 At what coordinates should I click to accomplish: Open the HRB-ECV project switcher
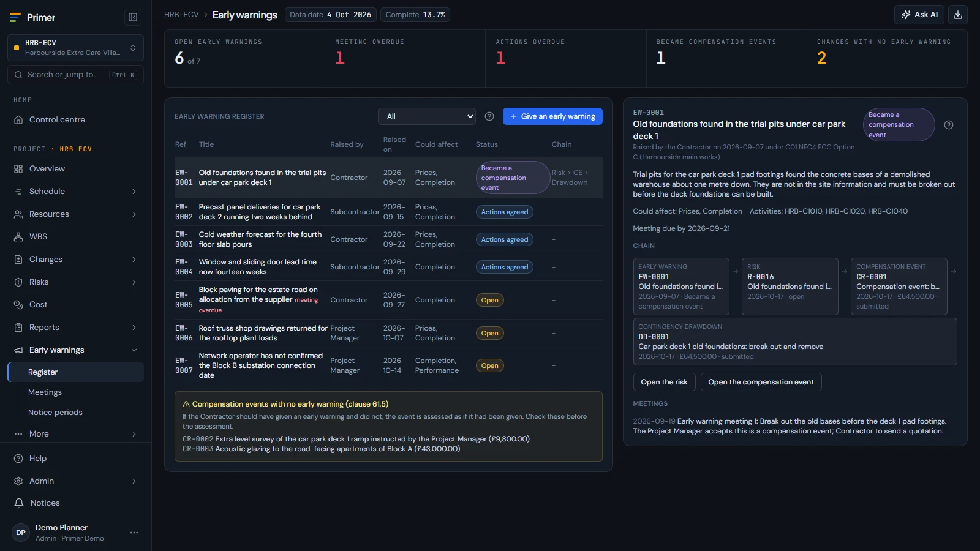click(75, 48)
